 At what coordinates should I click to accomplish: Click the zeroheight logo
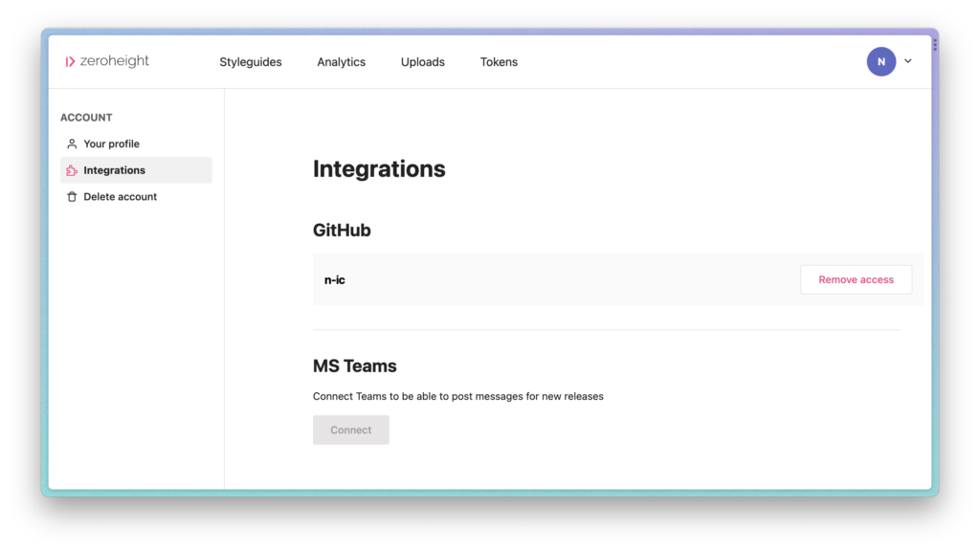pos(107,61)
